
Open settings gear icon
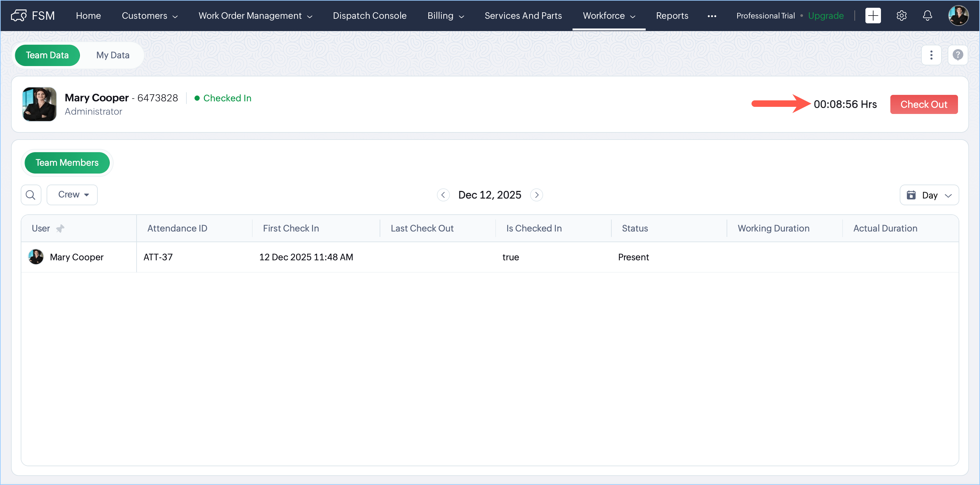click(901, 16)
